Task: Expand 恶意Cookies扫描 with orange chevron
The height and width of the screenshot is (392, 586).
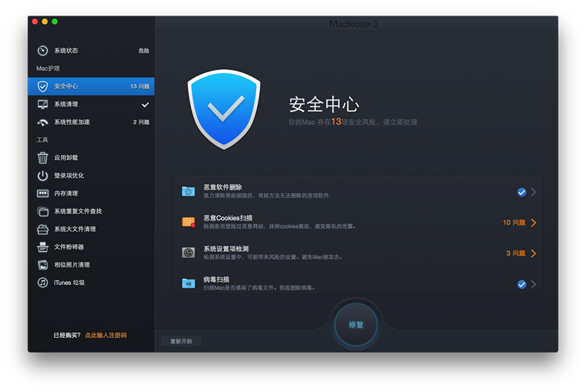Action: [x=534, y=223]
